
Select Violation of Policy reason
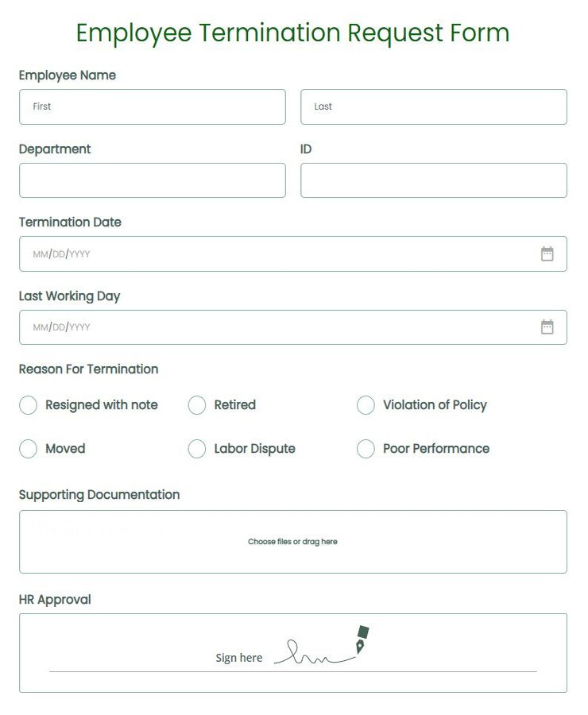click(366, 405)
